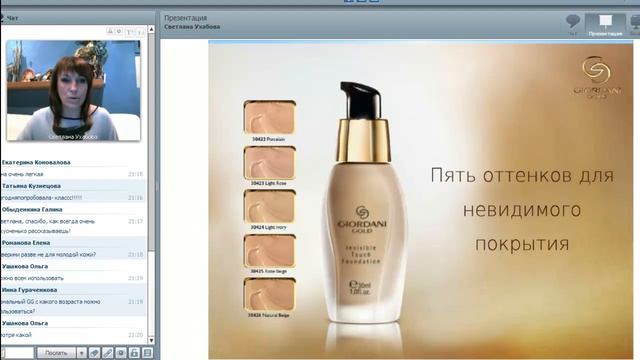Click the eraser icon in chat toolbar
This screenshot has width=640, height=360.
coord(94,353)
